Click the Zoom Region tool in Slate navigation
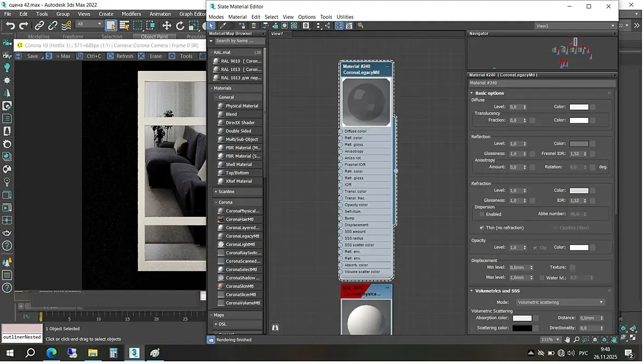This screenshot has height=364, width=644. [x=586, y=340]
